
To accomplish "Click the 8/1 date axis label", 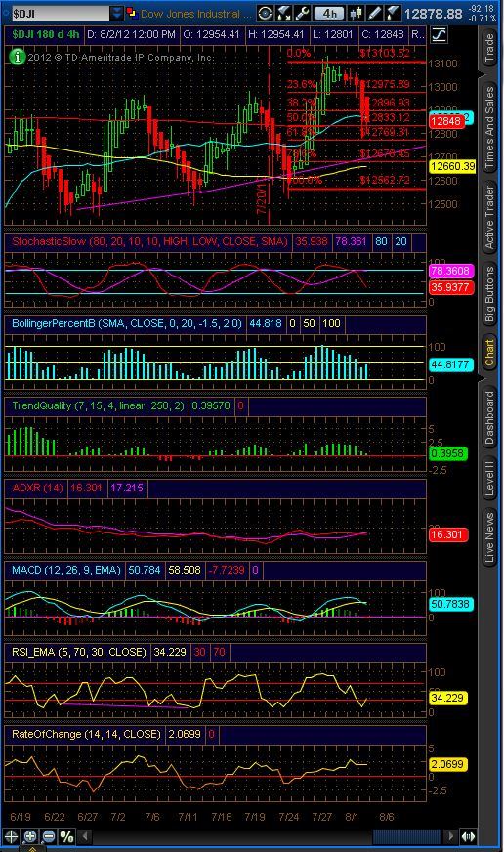I will point(353,817).
